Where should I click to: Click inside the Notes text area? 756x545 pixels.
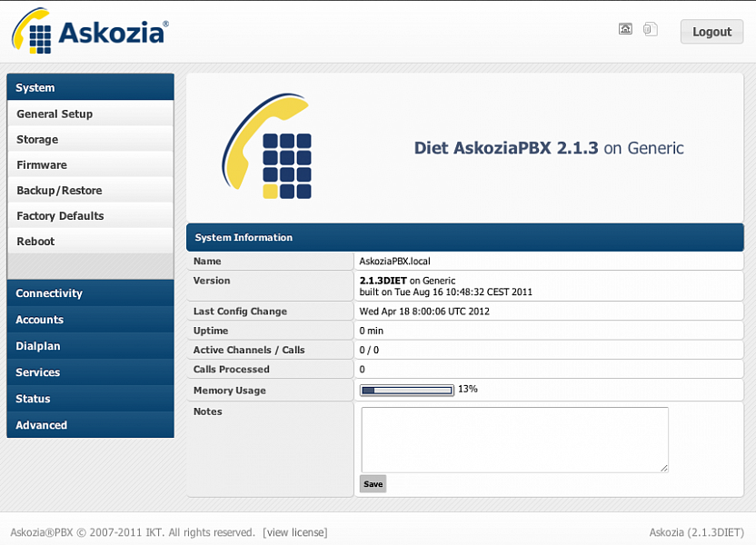point(515,440)
